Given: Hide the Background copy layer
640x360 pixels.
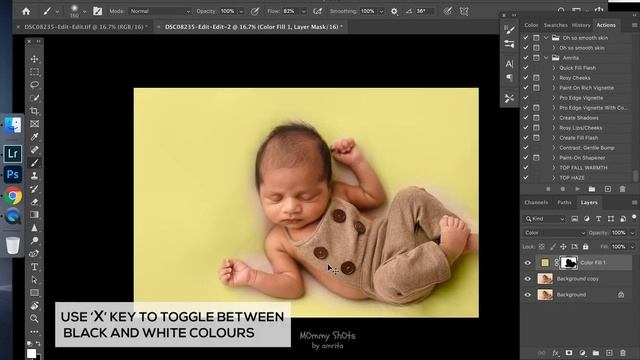Looking at the screenshot, I should click(528, 279).
